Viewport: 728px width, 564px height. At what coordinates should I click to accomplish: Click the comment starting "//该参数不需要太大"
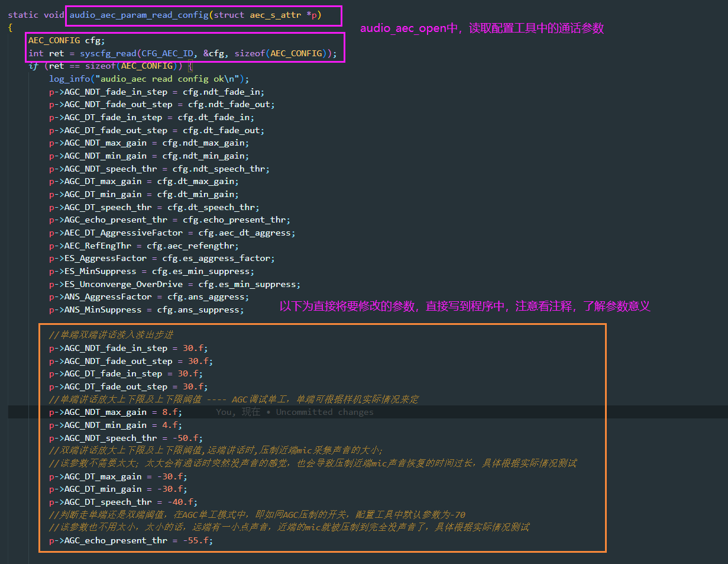click(313, 463)
